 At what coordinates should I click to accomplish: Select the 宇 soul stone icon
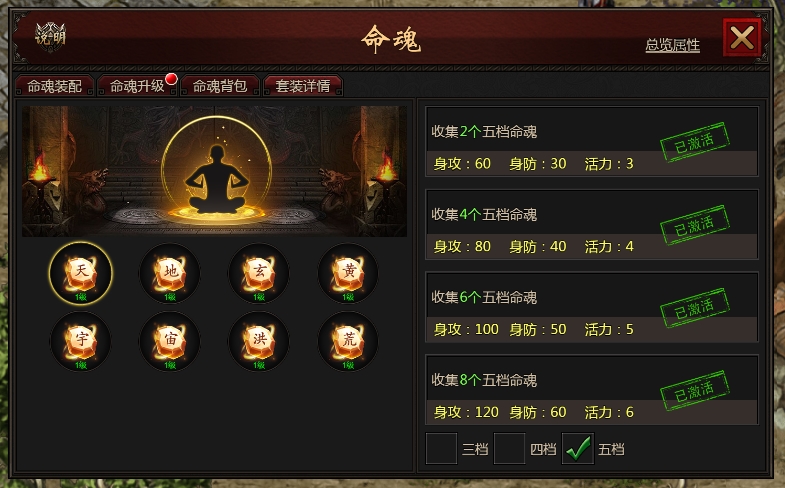point(81,341)
